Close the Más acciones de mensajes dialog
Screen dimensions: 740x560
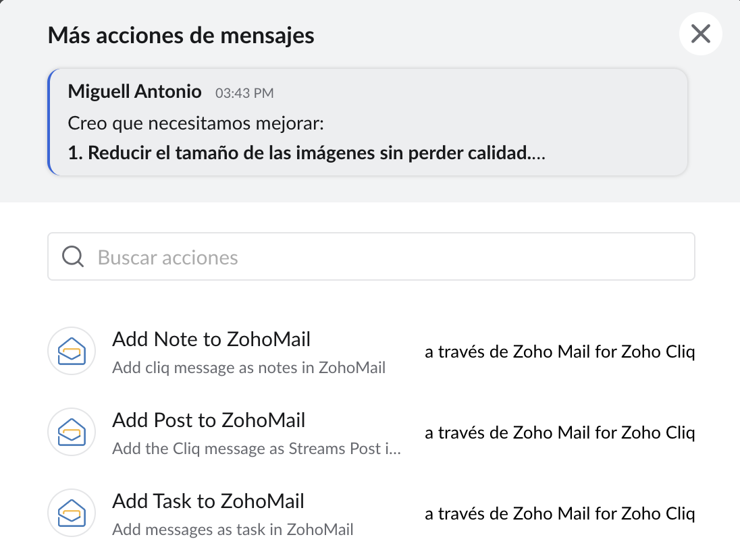tap(701, 34)
